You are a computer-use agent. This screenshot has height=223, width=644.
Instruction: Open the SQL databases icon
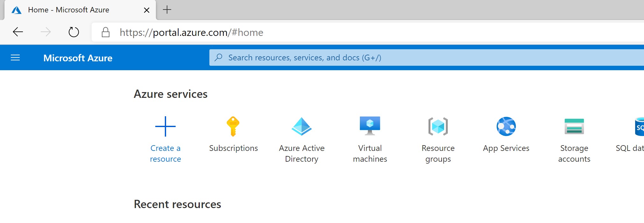coord(639,126)
